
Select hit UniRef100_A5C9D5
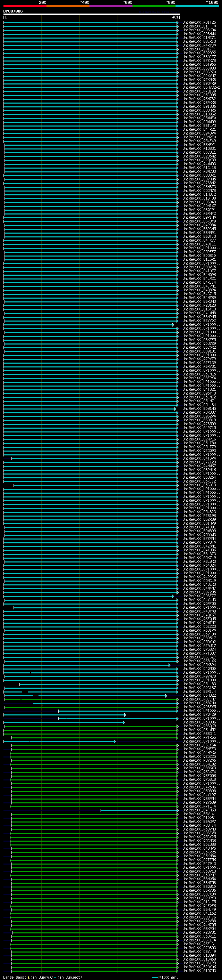[x=199, y=95]
